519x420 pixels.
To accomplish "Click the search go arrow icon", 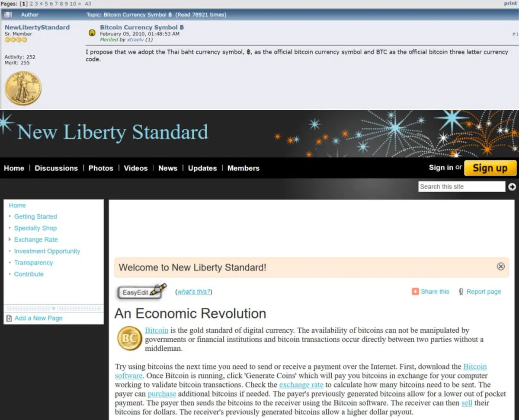I will 512,187.
